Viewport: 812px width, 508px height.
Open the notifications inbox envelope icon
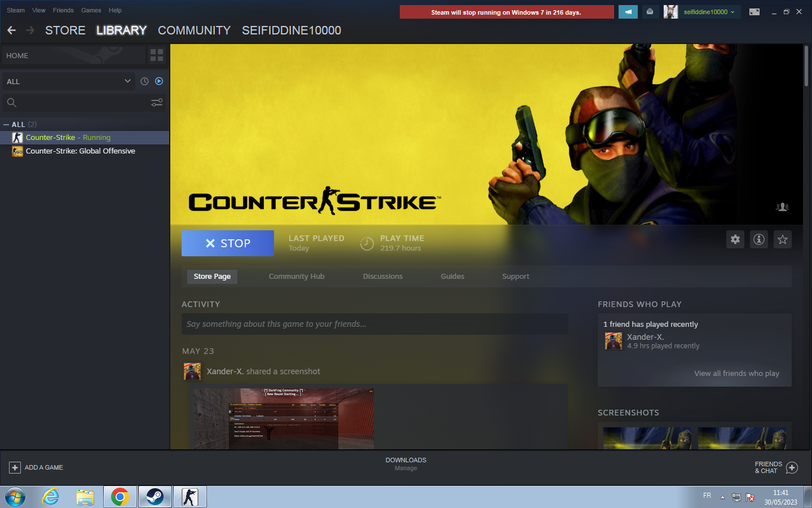coord(650,12)
